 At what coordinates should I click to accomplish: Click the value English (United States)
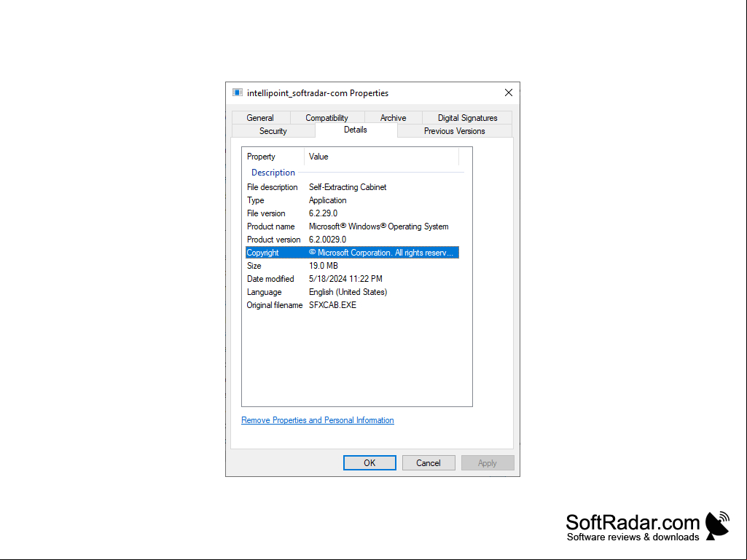click(x=348, y=292)
